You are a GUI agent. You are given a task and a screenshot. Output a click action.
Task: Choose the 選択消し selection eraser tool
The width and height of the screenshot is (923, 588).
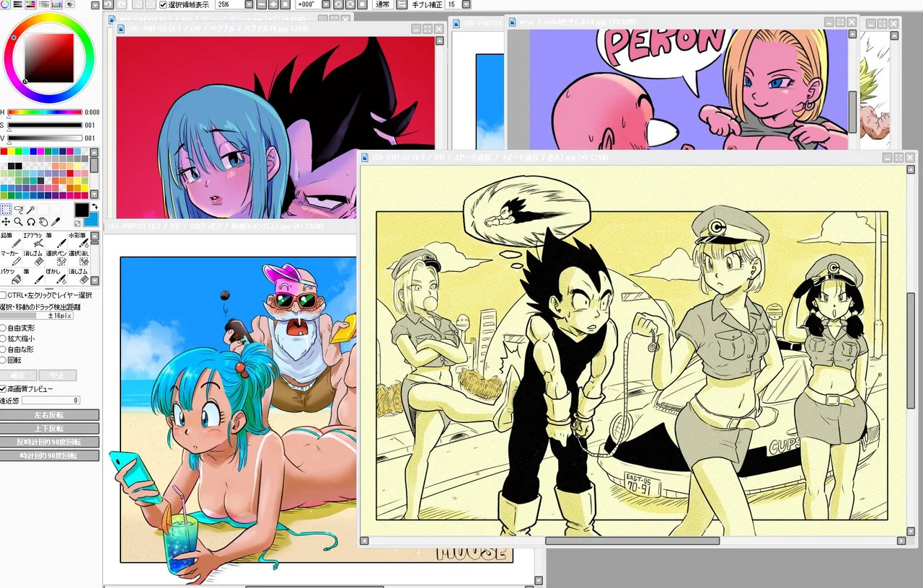coord(79,259)
